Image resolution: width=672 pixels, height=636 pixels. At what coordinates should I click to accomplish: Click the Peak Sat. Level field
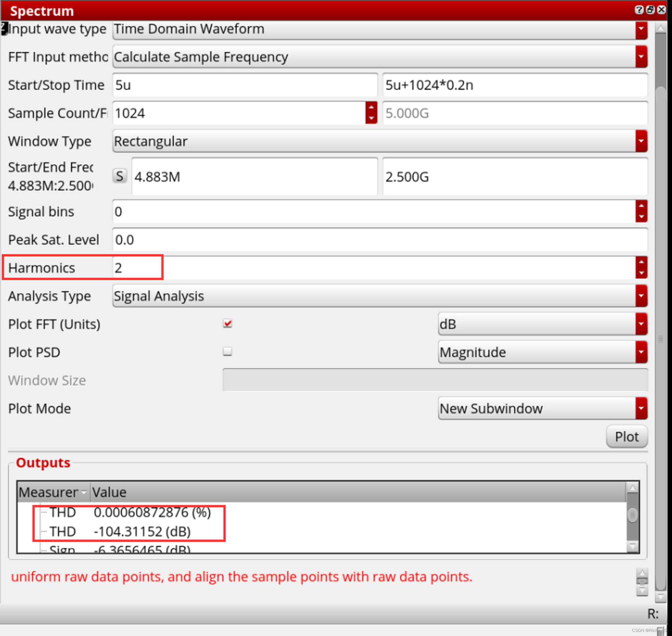point(380,240)
